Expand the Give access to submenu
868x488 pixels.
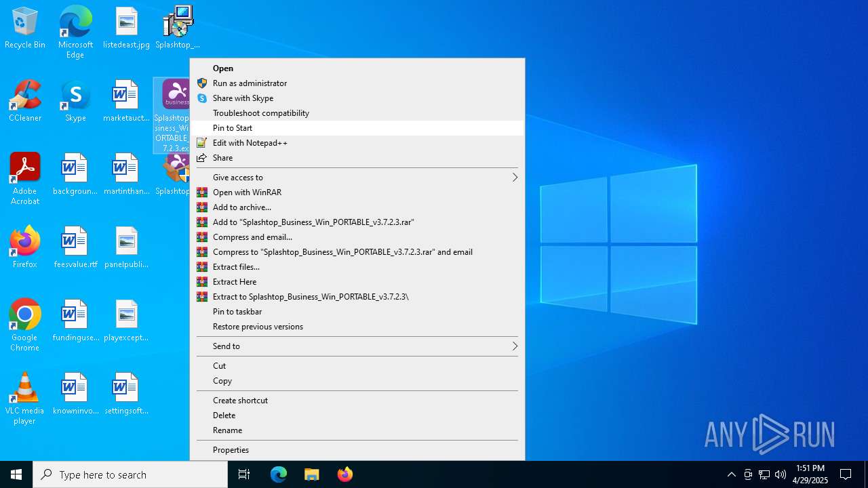[357, 178]
